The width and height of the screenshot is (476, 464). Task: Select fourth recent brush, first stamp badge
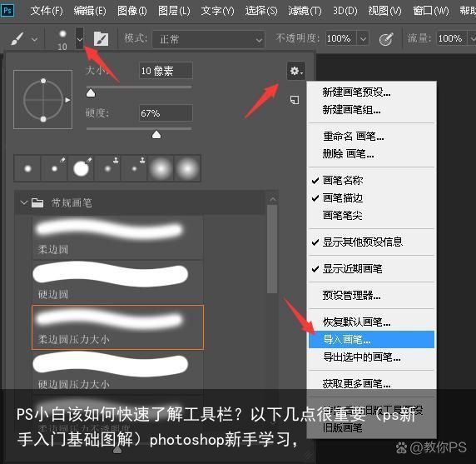pyautogui.click(x=107, y=168)
